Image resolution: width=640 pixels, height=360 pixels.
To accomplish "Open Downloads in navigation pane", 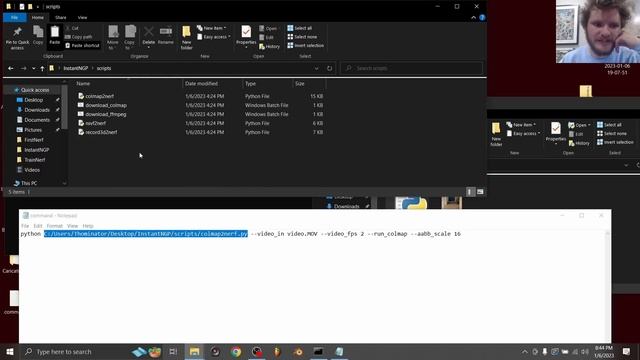I will coord(37,110).
